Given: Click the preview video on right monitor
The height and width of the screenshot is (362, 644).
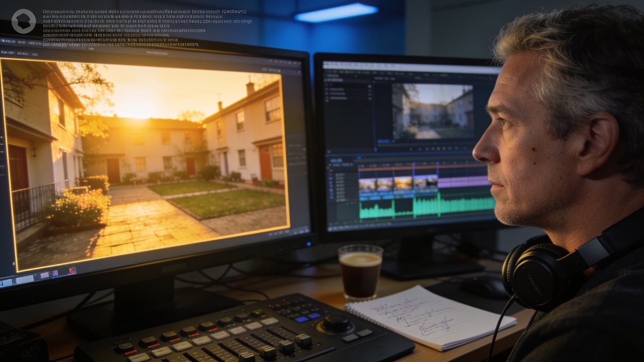Looking at the screenshot, I should pos(432,112).
